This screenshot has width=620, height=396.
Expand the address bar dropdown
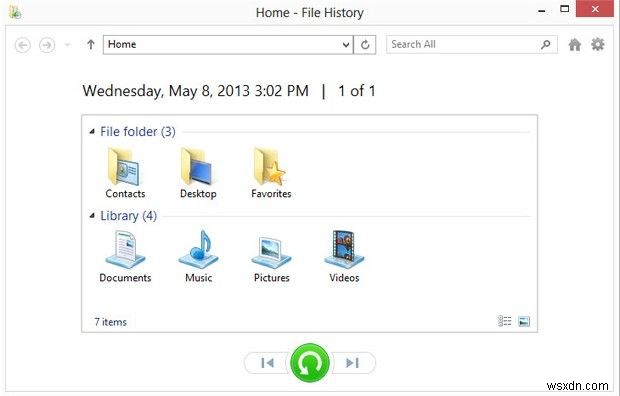[346, 45]
